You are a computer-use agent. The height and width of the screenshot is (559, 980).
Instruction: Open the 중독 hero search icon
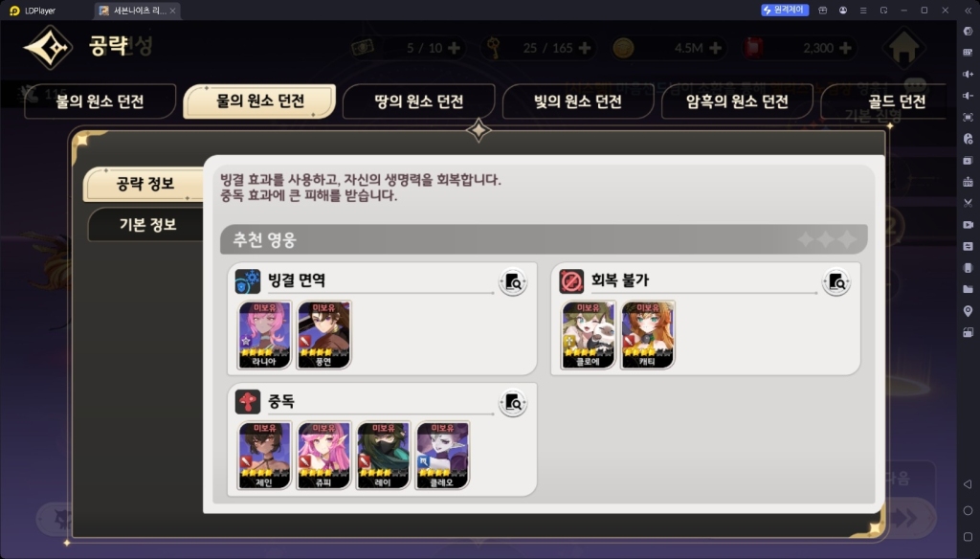click(513, 403)
